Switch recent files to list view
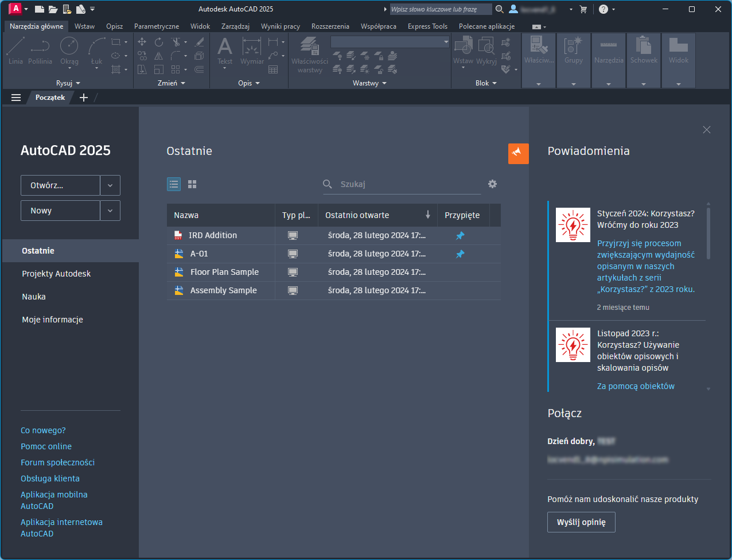This screenshot has height=560, width=732. [x=174, y=184]
